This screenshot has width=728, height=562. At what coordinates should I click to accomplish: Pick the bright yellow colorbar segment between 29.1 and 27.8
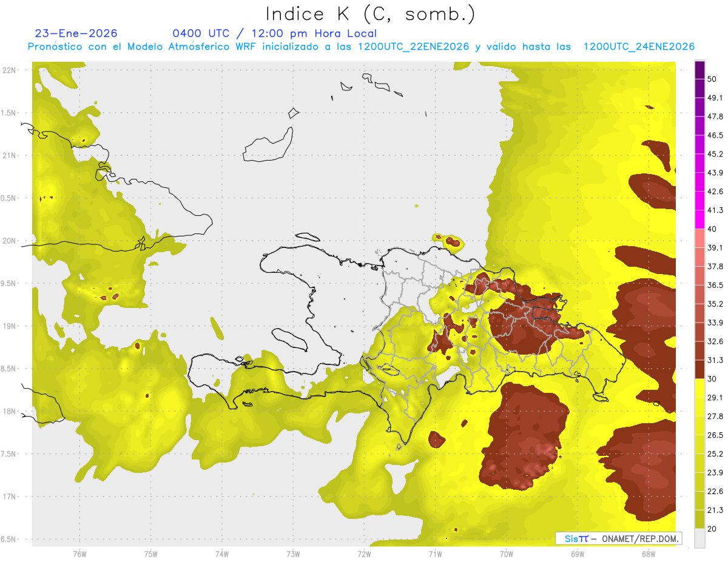[x=699, y=407]
